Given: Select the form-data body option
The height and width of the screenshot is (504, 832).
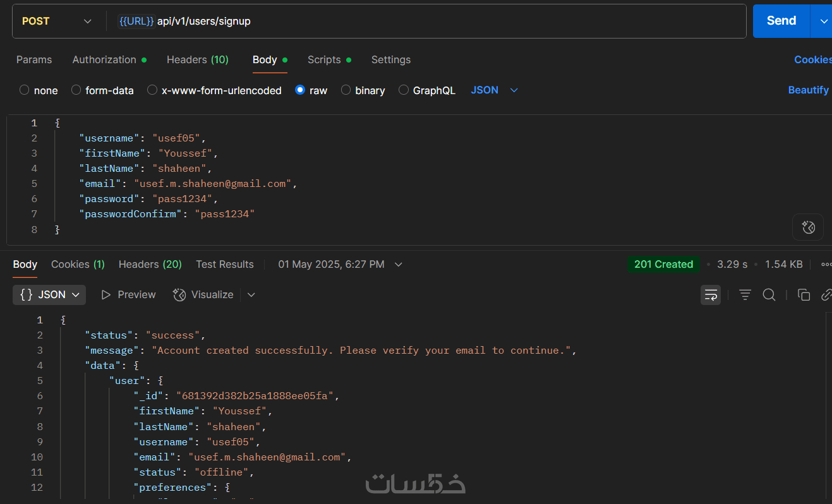Looking at the screenshot, I should pyautogui.click(x=102, y=90).
